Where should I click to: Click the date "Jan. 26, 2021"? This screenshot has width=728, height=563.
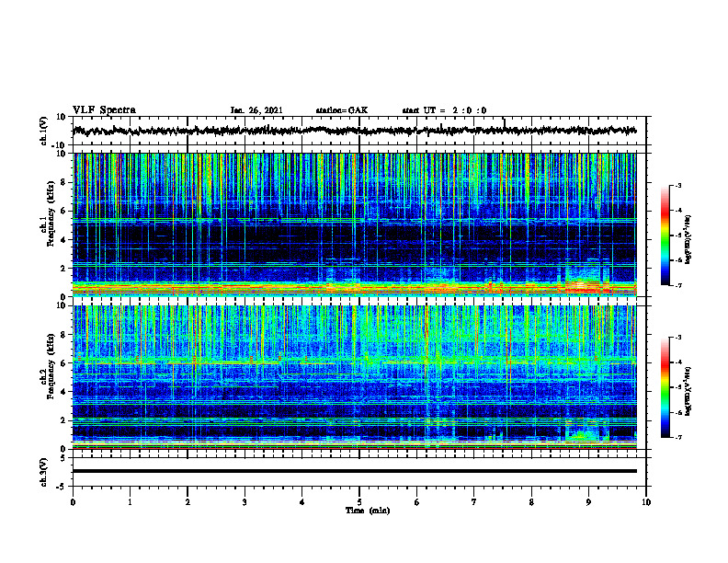pyautogui.click(x=256, y=110)
